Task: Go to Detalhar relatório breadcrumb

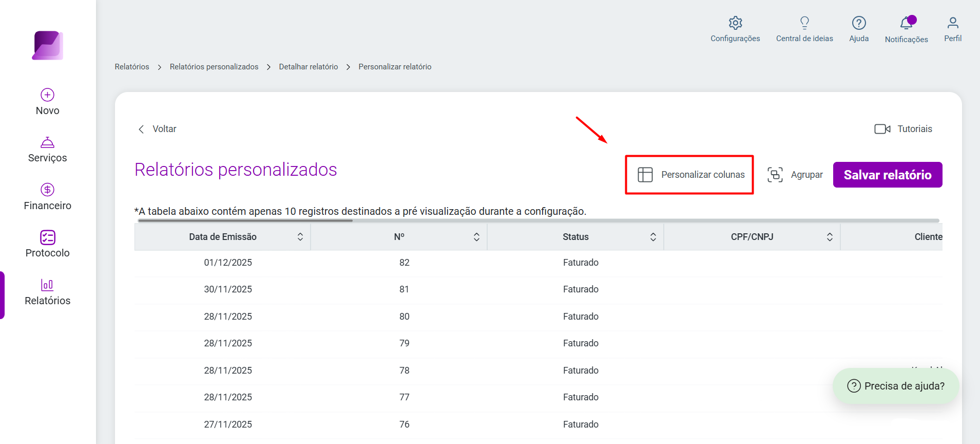Action: pyautogui.click(x=309, y=67)
